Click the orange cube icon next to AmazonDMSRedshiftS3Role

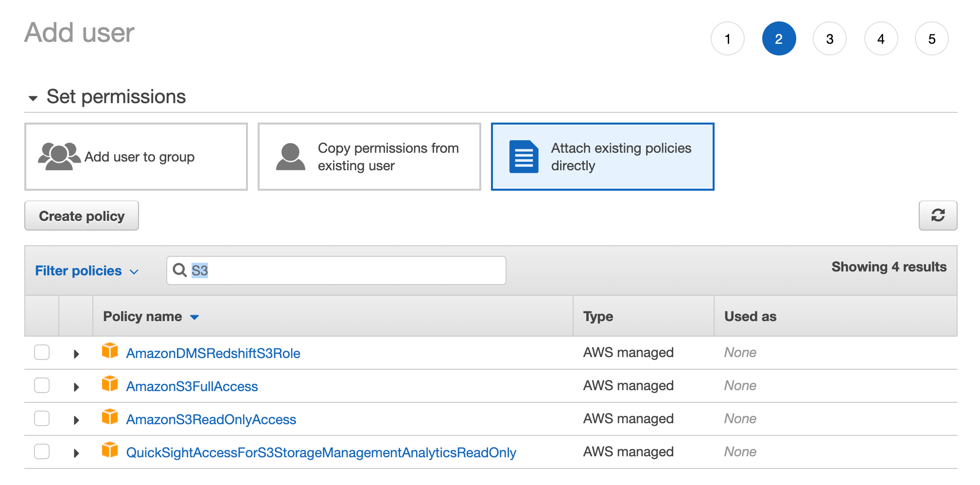pyautogui.click(x=110, y=352)
